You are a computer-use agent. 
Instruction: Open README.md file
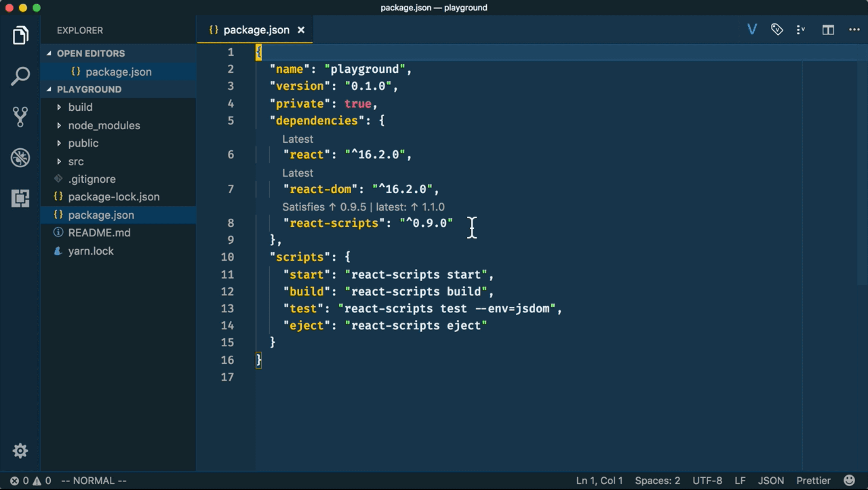coord(118,233)
